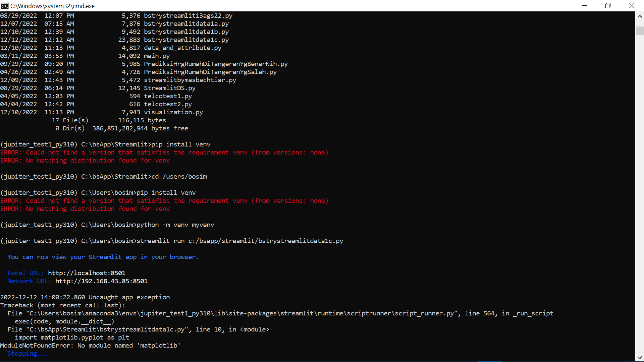Restore down the cmd window

(x=608, y=6)
